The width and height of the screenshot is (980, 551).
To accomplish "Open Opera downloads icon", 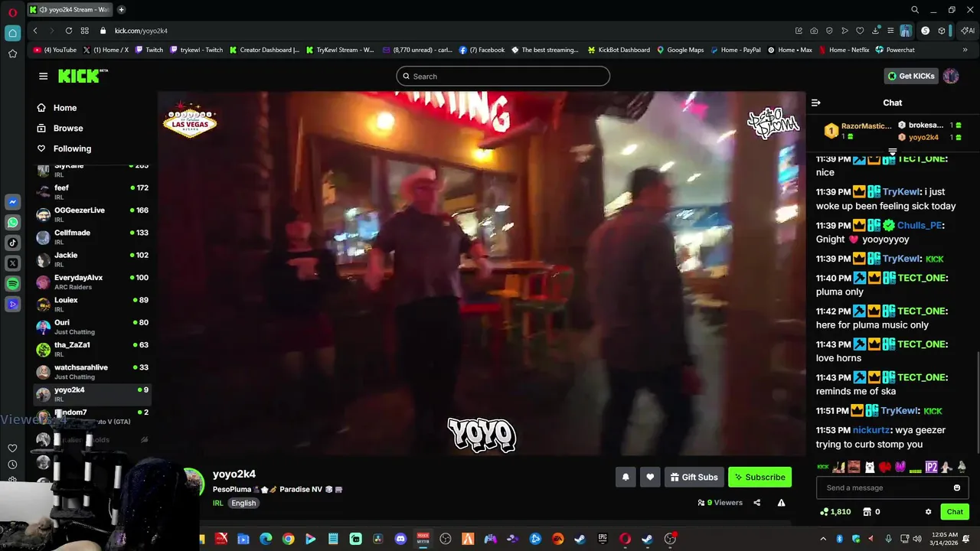I will (x=875, y=31).
